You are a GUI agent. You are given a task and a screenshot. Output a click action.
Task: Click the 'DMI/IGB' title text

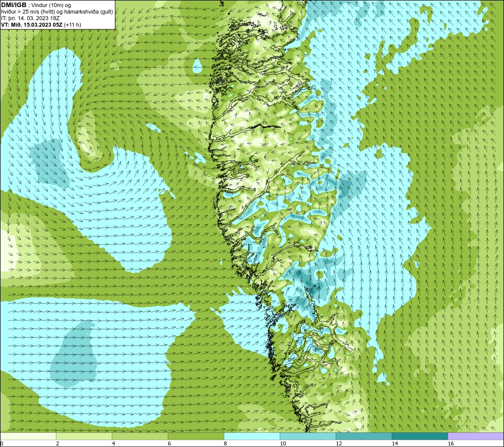click(x=14, y=5)
